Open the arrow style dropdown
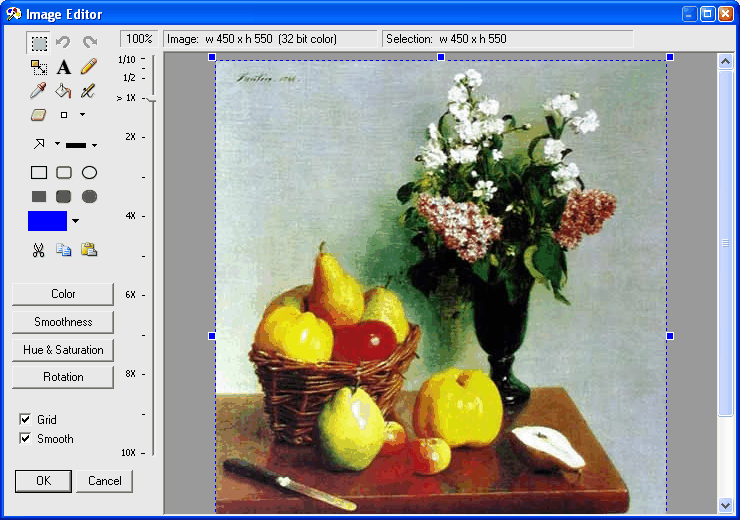 click(x=57, y=143)
